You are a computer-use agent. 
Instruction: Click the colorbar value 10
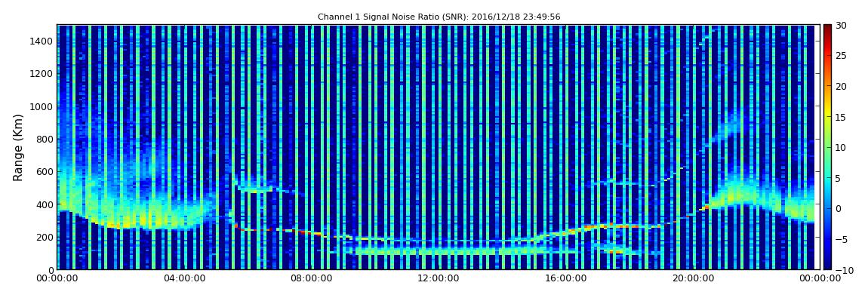pos(842,147)
